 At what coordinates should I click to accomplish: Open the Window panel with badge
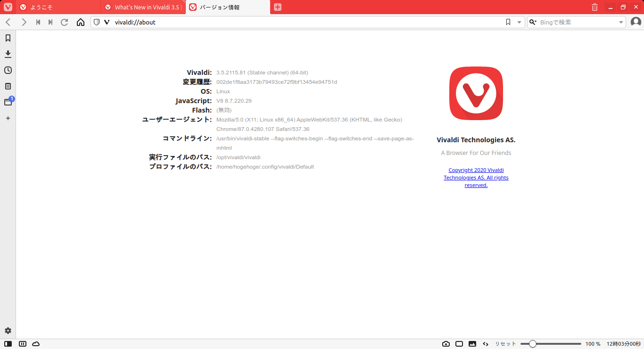click(8, 102)
